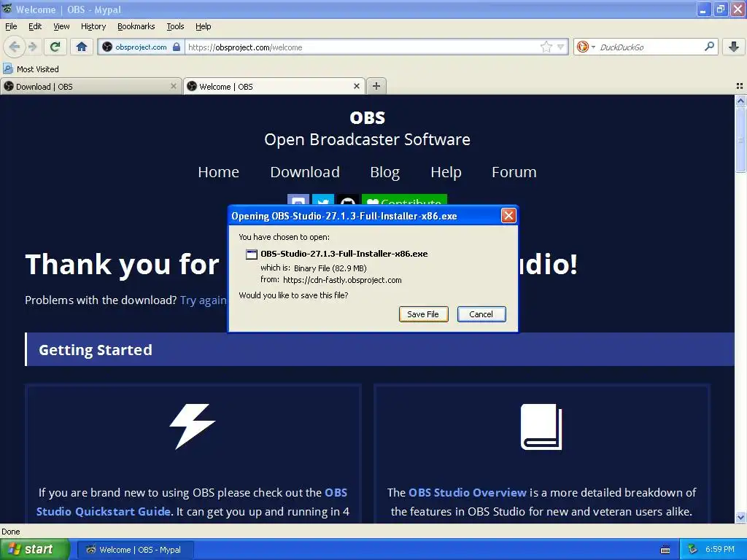This screenshot has height=560, width=747.
Task: Click the Mypal raccoon title bar icon
Action: coord(7,9)
